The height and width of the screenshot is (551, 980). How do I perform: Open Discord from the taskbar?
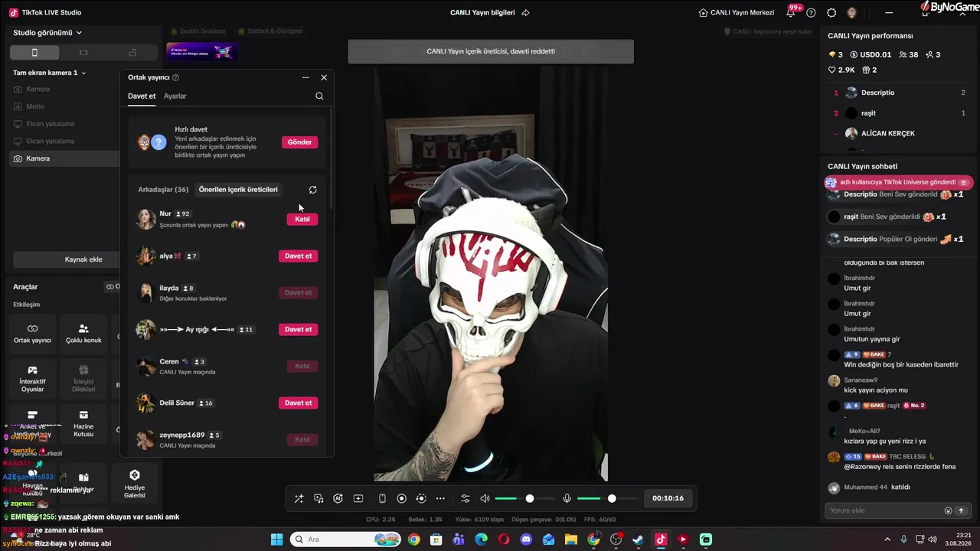point(526,540)
